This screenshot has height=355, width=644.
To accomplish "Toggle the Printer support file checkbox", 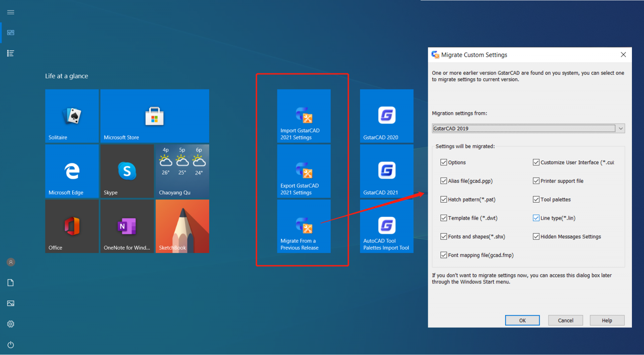I will tap(536, 181).
